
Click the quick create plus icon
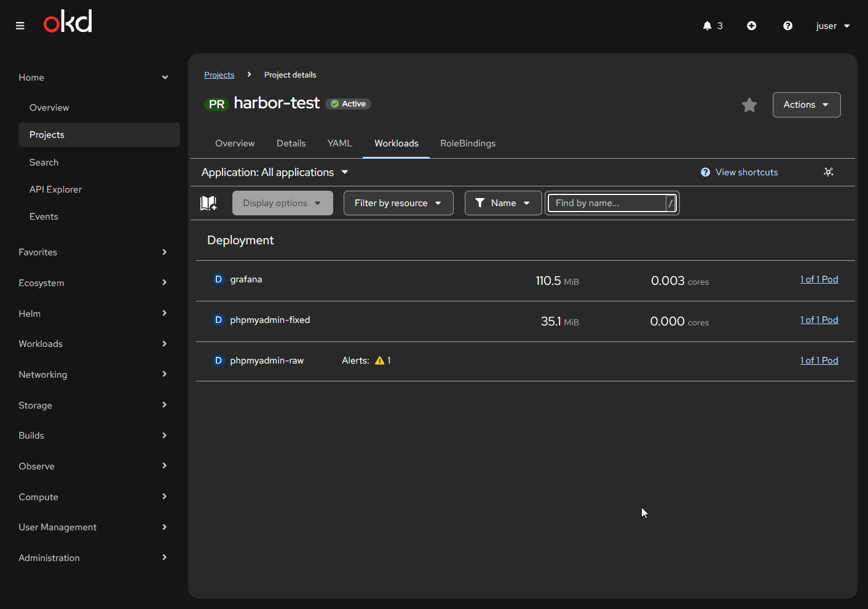(x=751, y=26)
